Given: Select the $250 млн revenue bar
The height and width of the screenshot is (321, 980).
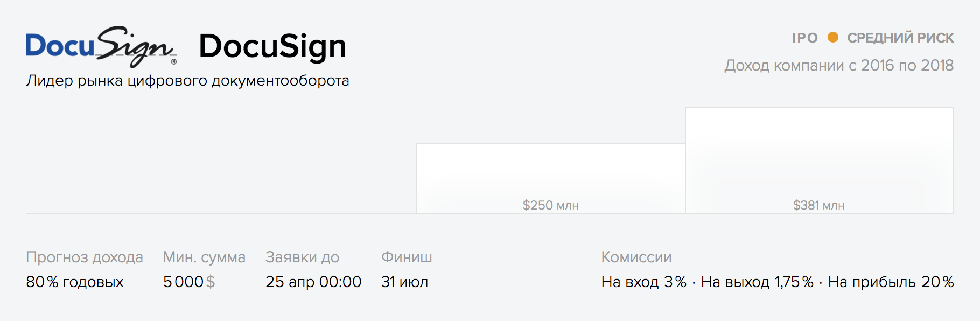Looking at the screenshot, I should coord(550,179).
